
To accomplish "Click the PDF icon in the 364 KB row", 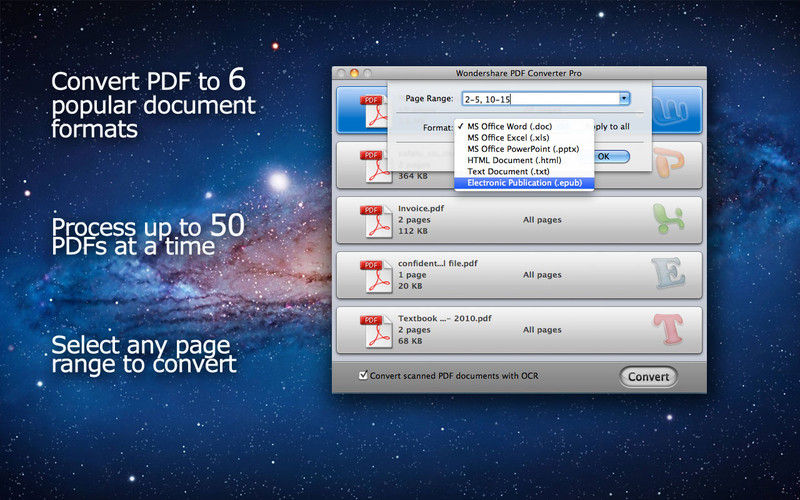I will click(376, 166).
